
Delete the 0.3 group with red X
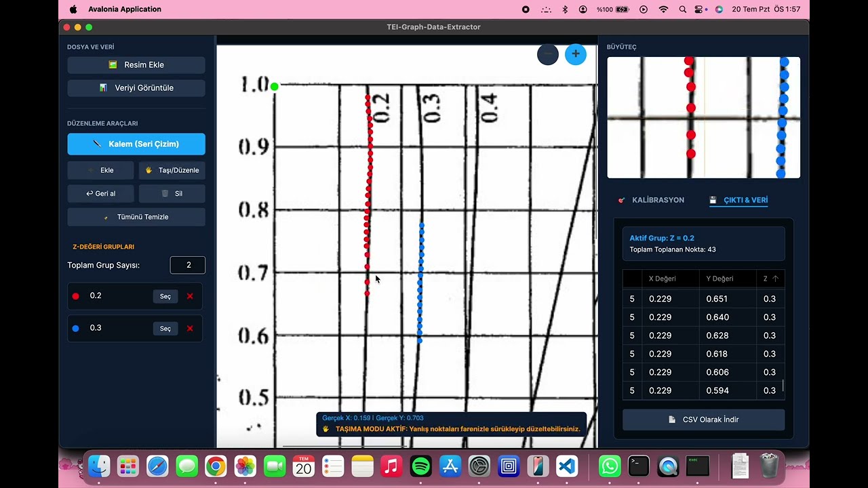[190, 328]
